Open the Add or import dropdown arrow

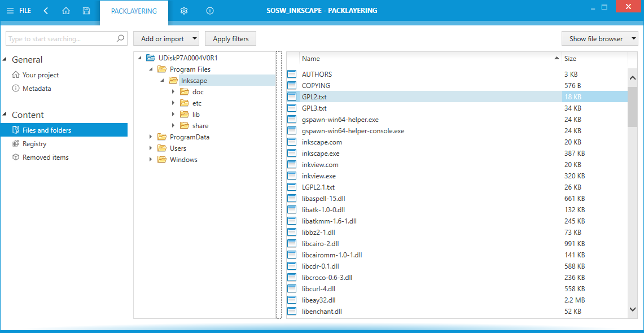[195, 39]
